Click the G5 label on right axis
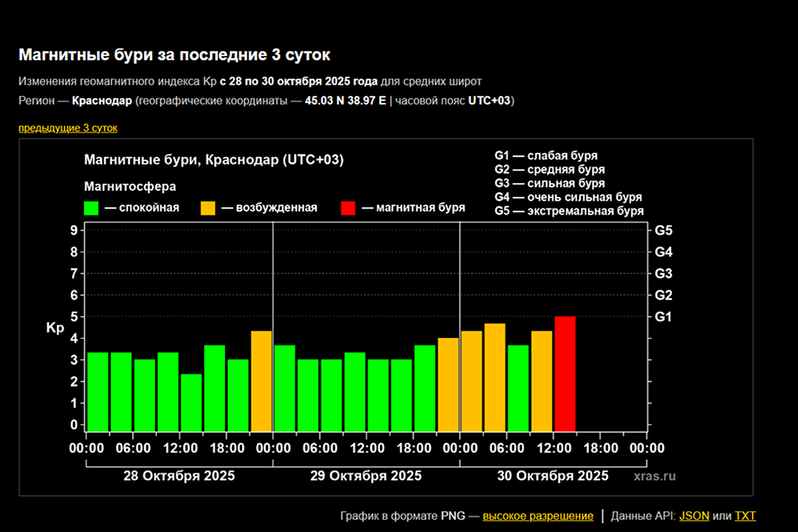 (x=663, y=231)
